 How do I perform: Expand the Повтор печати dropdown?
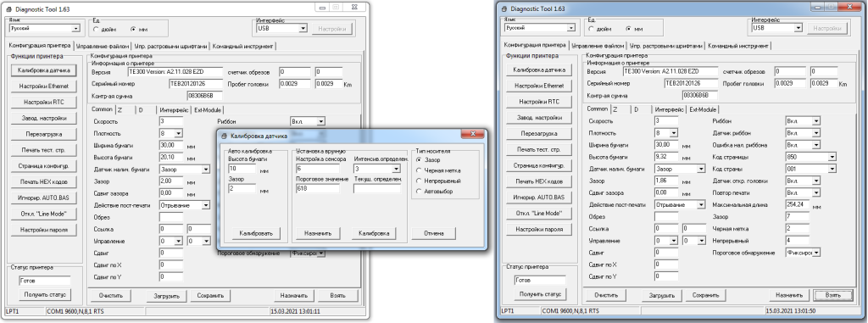[x=802, y=192]
